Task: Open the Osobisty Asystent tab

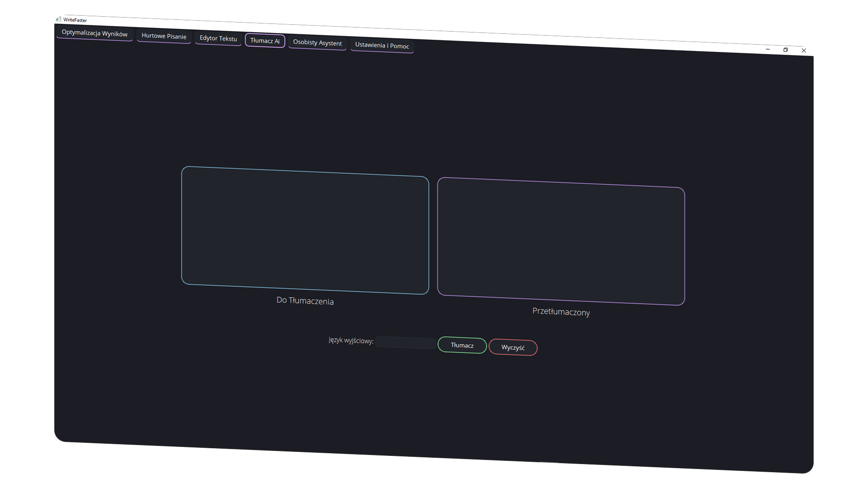Action: tap(317, 43)
